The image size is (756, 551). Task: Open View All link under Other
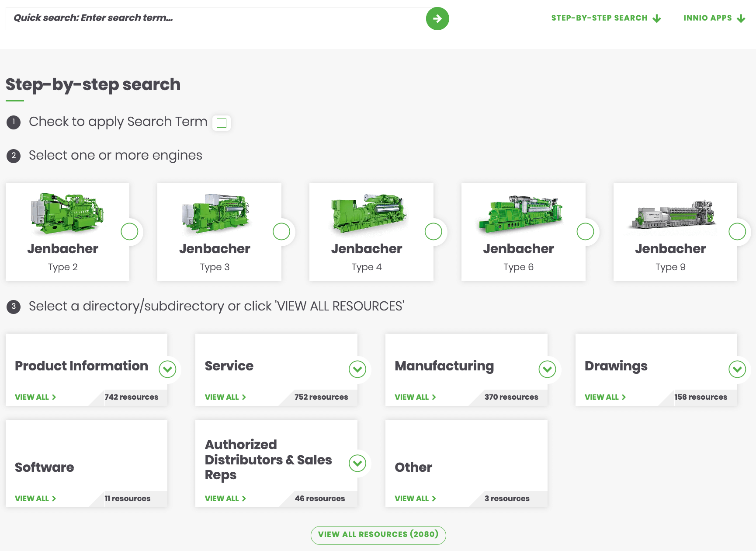pos(415,499)
